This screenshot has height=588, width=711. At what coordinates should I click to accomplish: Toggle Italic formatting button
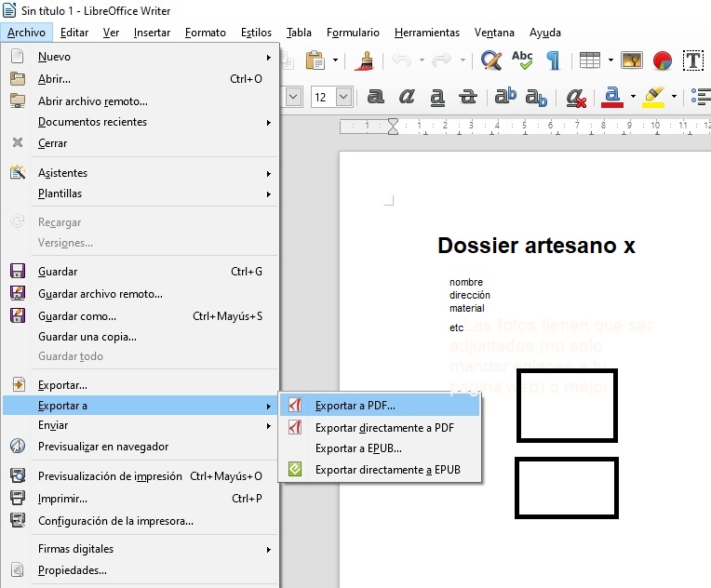pos(407,96)
